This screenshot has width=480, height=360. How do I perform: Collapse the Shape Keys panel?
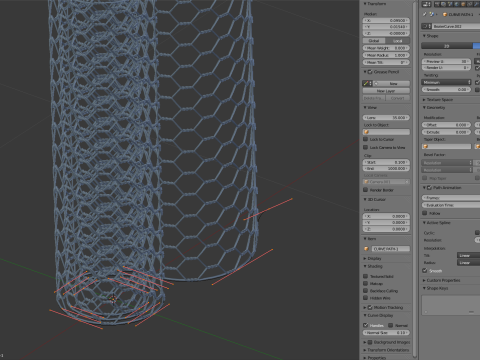424,288
